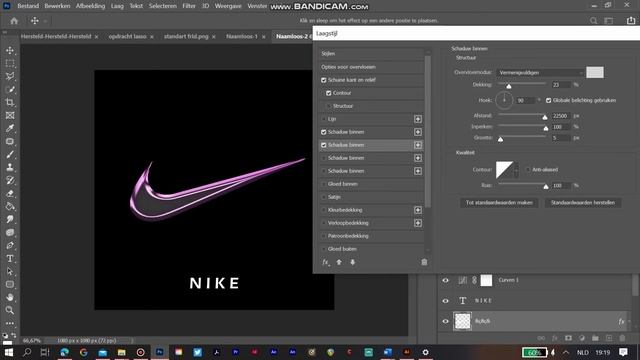Screen dimensions: 640x360
Task: Select the Eraser tool
Action: (10, 193)
